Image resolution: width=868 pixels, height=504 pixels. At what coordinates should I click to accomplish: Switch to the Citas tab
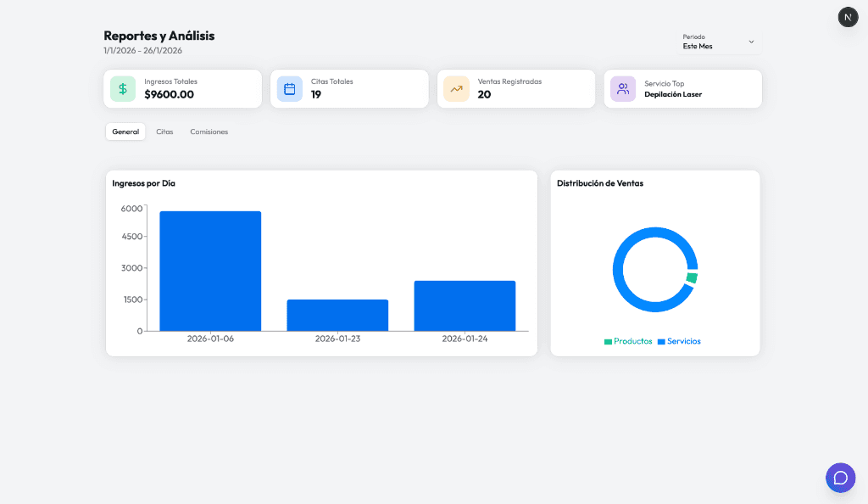(164, 132)
